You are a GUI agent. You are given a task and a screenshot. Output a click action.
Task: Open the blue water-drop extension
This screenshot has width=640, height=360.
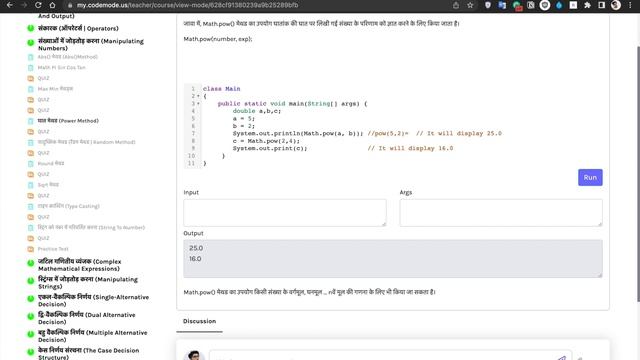[559, 5]
